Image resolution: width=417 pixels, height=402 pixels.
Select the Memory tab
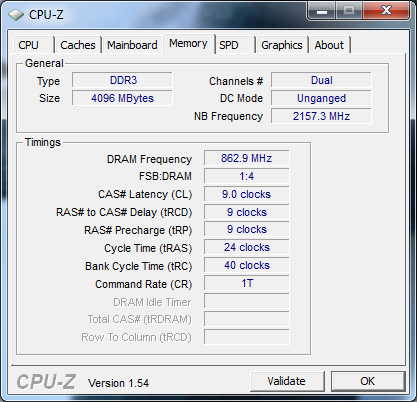[x=188, y=44]
